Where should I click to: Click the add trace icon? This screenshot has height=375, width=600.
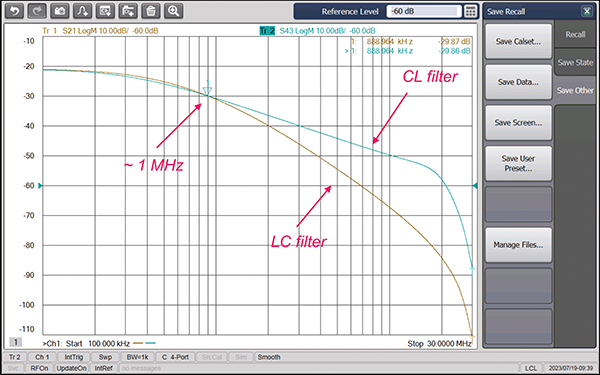82,11
